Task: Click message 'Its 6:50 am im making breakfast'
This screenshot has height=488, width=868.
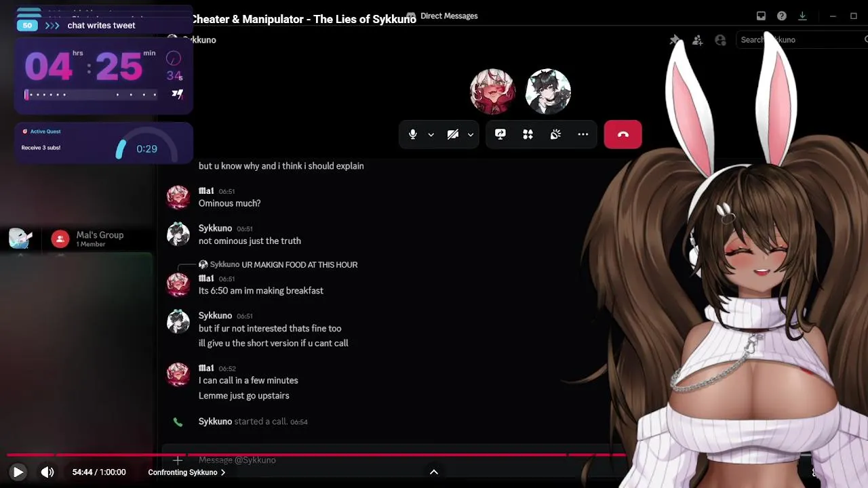Action: (x=261, y=291)
